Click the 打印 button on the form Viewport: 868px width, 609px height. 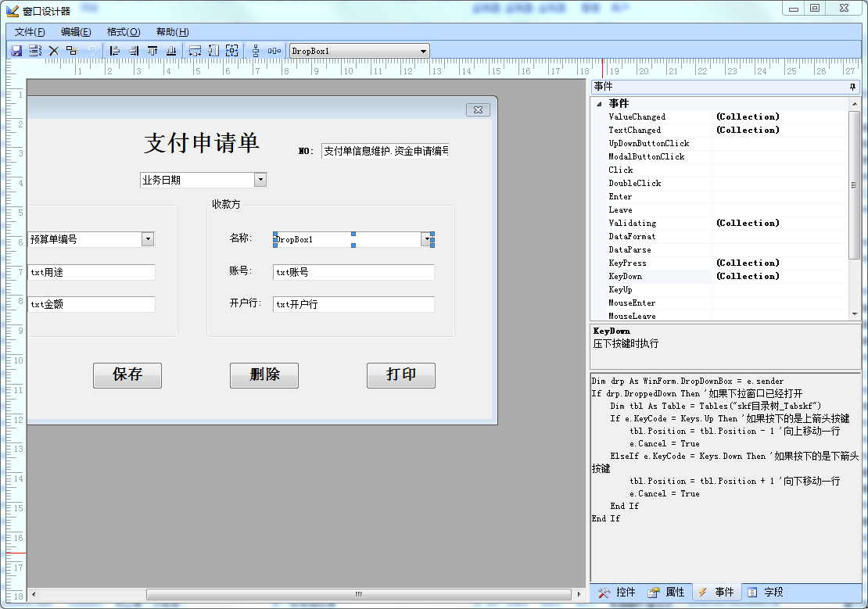coord(400,375)
